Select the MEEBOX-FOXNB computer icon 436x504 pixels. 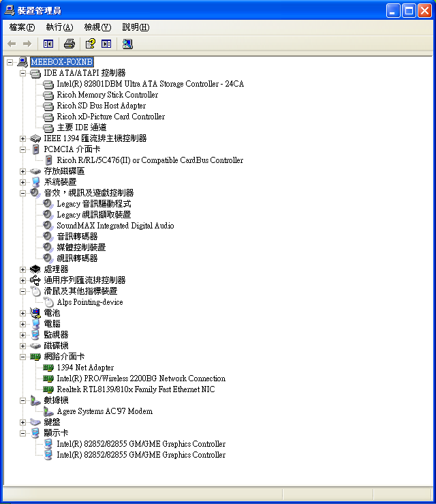click(x=22, y=61)
